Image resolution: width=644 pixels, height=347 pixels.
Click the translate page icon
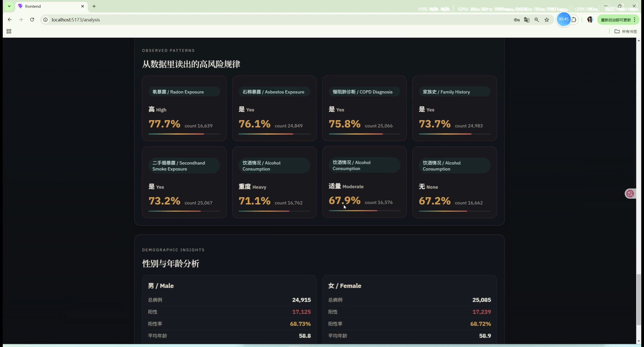tap(527, 20)
